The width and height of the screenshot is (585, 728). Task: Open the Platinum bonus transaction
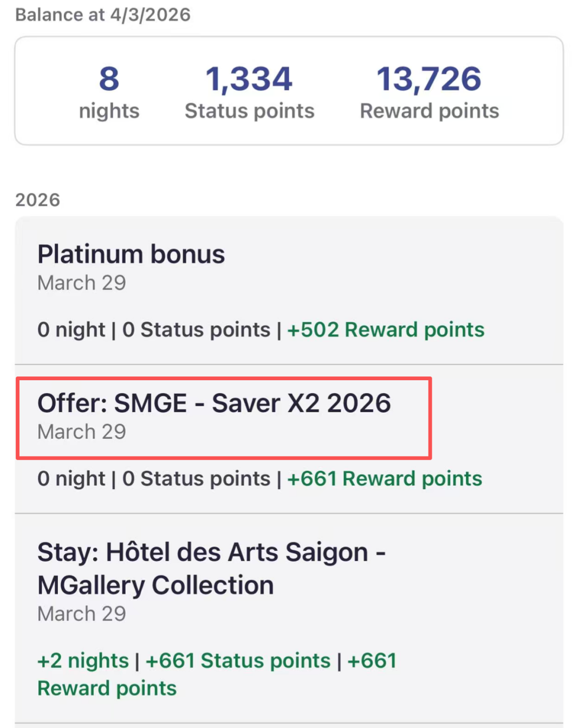tap(131, 254)
